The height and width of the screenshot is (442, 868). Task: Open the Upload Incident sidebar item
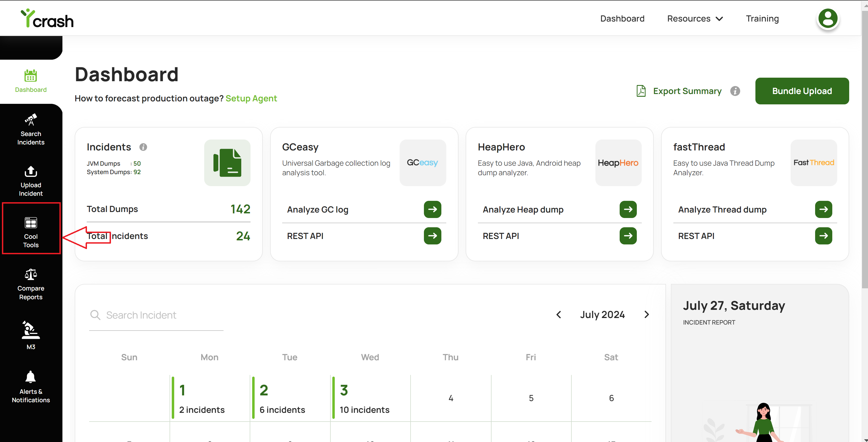pyautogui.click(x=31, y=181)
